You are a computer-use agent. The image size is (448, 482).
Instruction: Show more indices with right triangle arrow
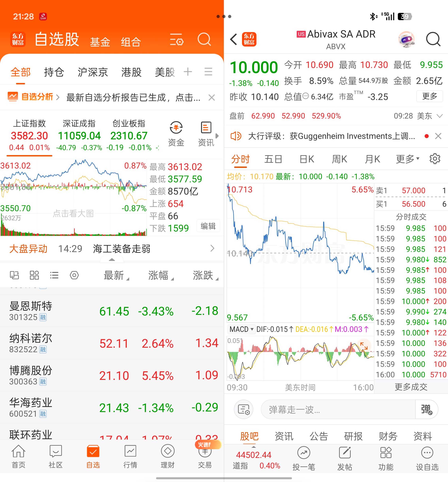[x=217, y=136]
